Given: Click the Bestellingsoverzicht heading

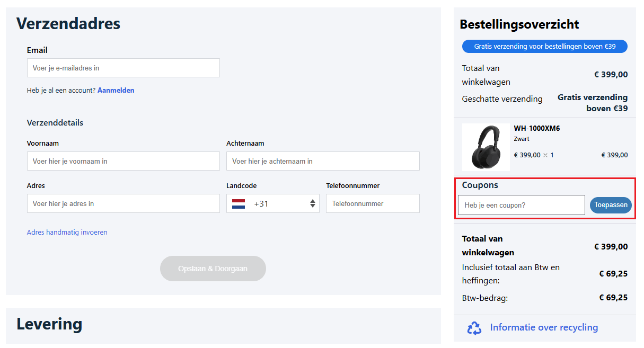Looking at the screenshot, I should tap(519, 24).
